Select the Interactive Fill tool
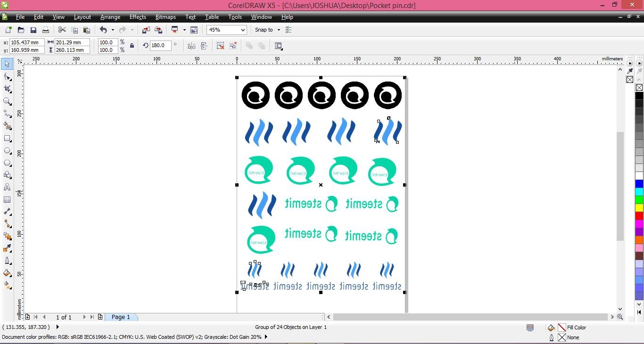Screen dimensions: 644x344 [7, 285]
